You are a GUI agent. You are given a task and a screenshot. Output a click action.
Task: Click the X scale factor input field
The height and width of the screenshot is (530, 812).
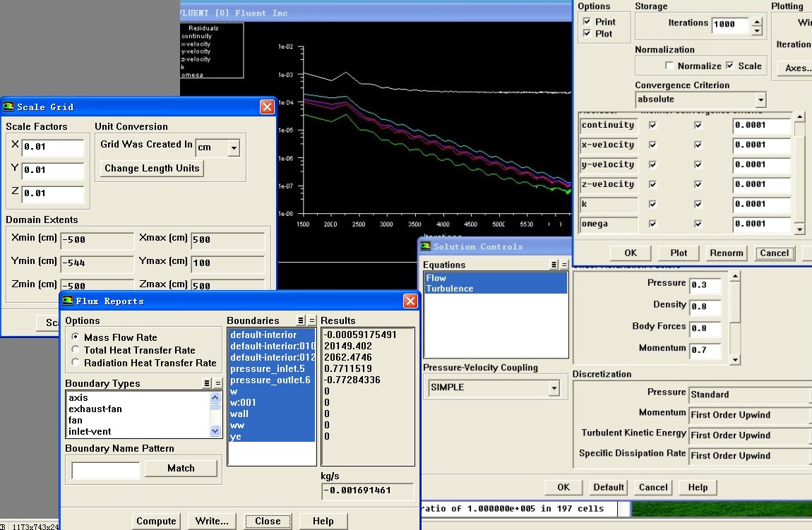[53, 147]
